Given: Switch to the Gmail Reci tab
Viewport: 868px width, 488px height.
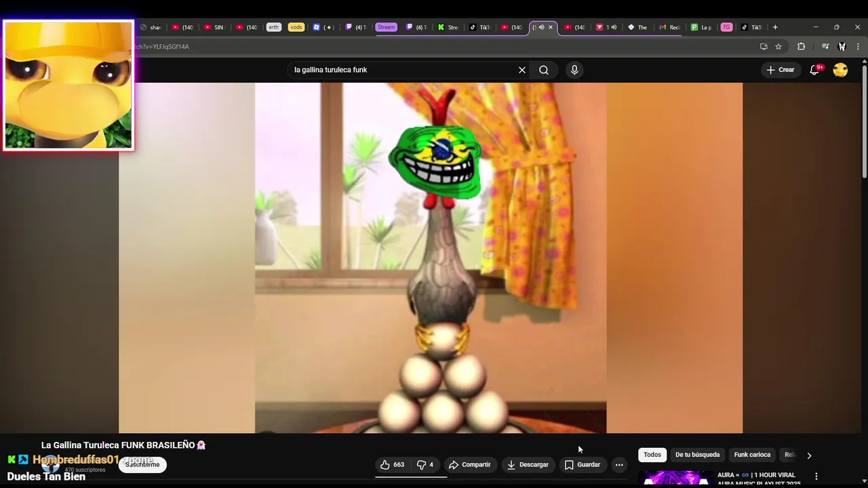Looking at the screenshot, I should tap(669, 27).
